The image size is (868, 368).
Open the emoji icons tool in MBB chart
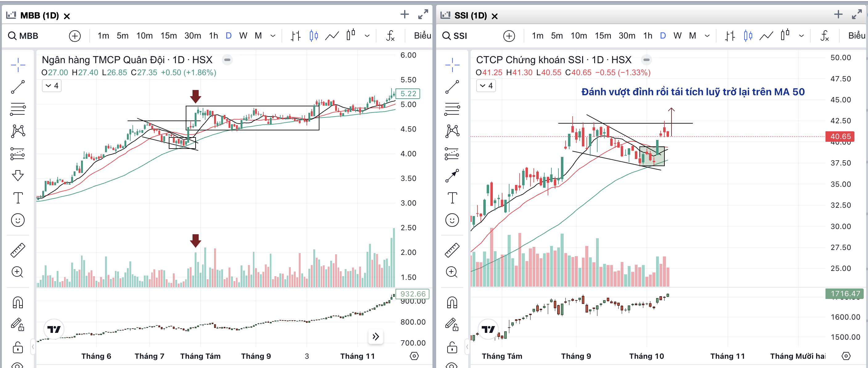(x=18, y=220)
